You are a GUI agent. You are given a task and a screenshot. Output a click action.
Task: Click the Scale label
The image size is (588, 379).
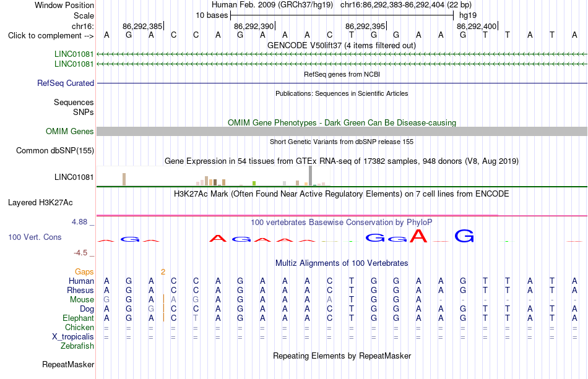pos(84,15)
